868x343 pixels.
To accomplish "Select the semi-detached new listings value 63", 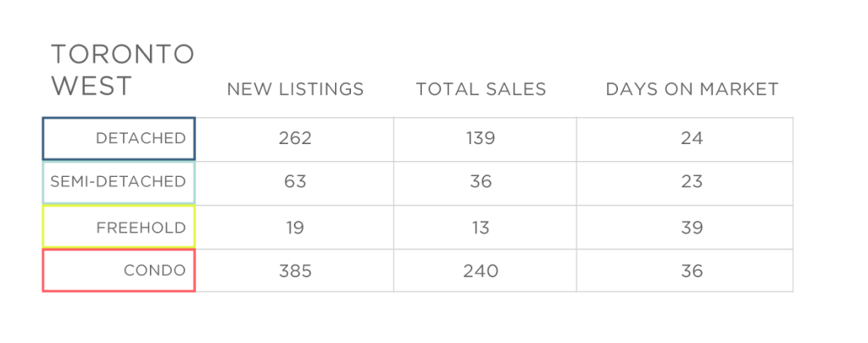I will tap(295, 181).
